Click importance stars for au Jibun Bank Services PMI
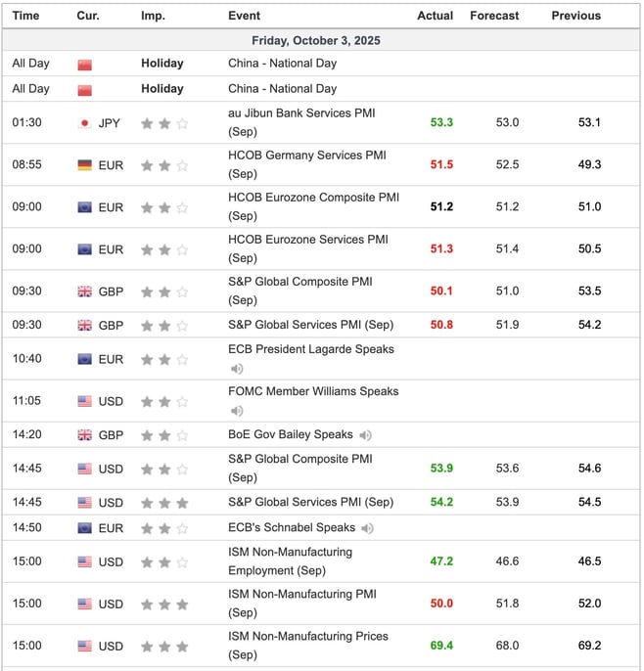Image resolution: width=644 pixels, height=671 pixels. point(163,123)
